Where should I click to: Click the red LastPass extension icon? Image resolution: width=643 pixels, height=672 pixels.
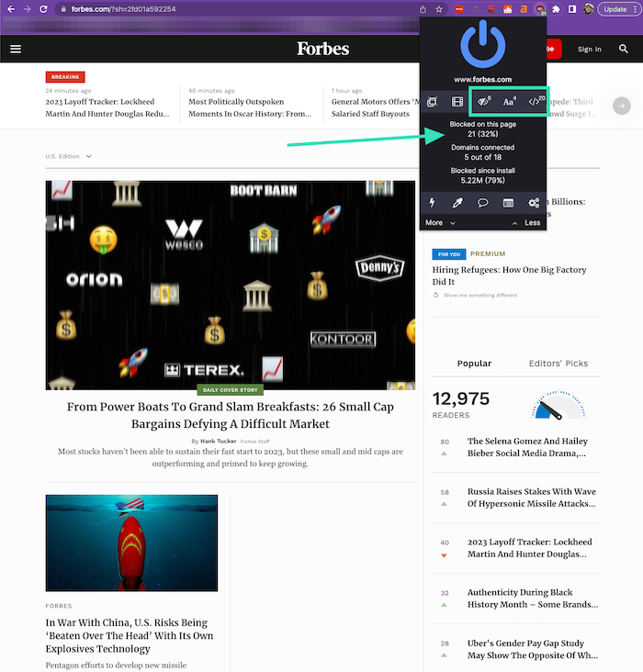tap(459, 9)
